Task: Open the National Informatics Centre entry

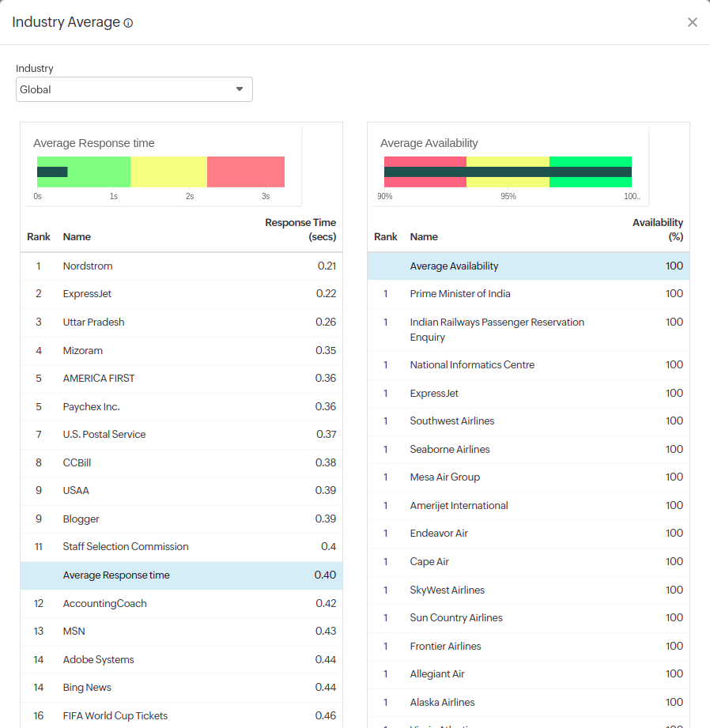Action: click(472, 364)
